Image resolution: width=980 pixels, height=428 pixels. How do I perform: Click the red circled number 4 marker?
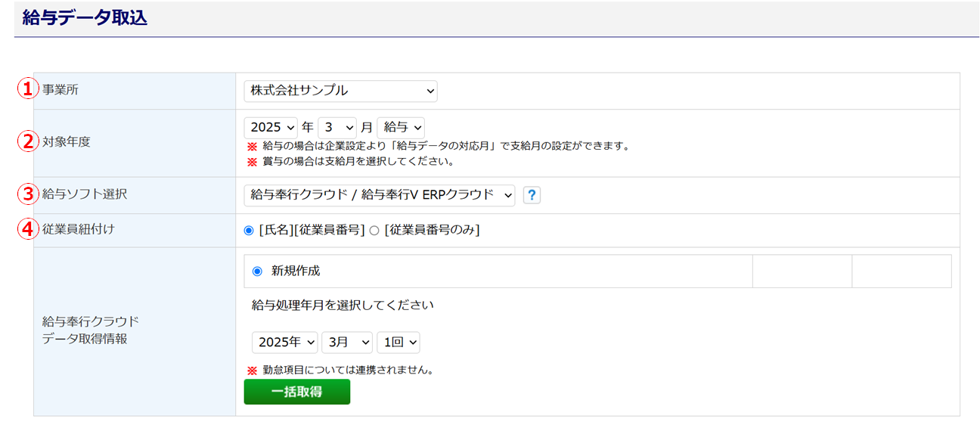coord(27,229)
